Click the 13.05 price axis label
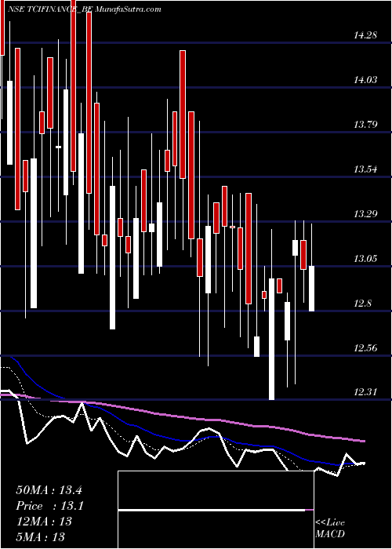This screenshot has width=392, height=549. (x=366, y=259)
